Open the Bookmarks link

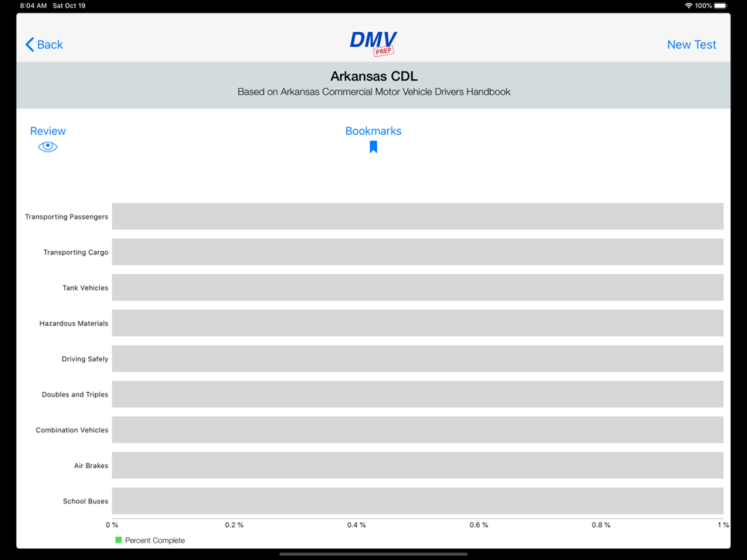click(x=373, y=131)
